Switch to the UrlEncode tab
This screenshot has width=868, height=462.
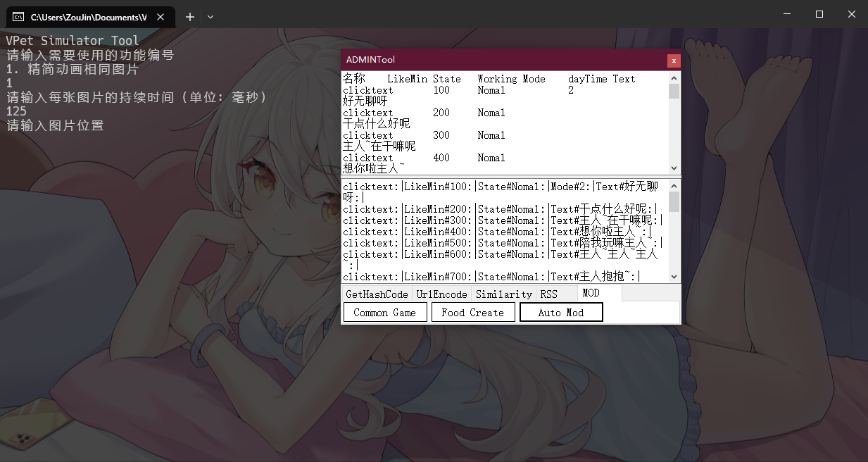(441, 294)
